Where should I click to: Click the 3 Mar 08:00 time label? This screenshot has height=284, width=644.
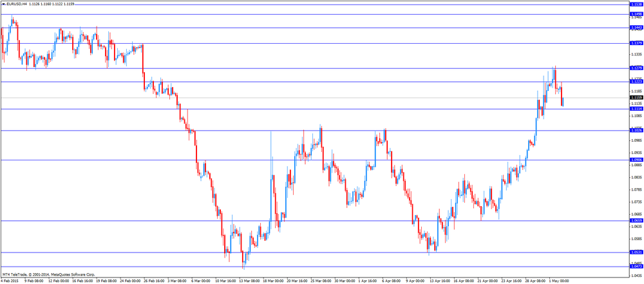click(178, 281)
